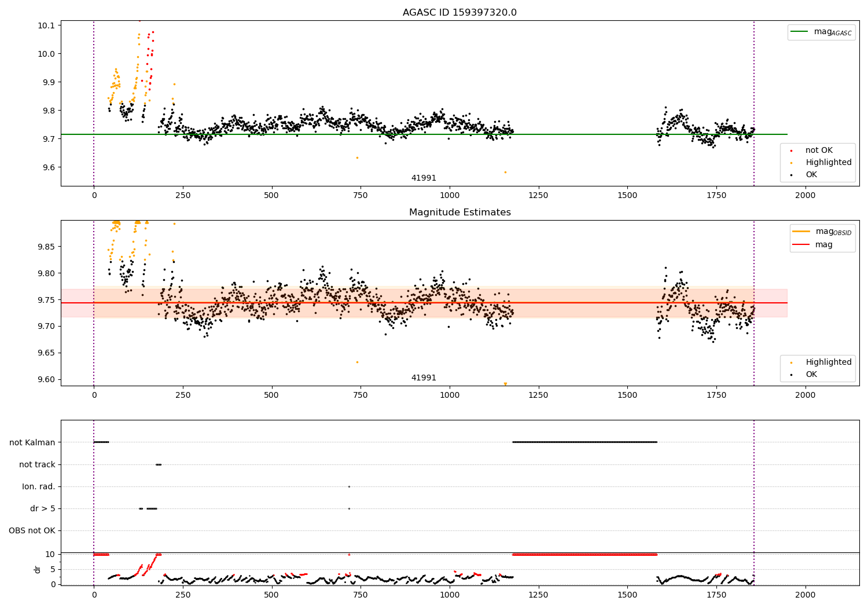Click the 'Magnitude Estimates' plot title
The width and height of the screenshot is (868, 608).
(x=459, y=213)
